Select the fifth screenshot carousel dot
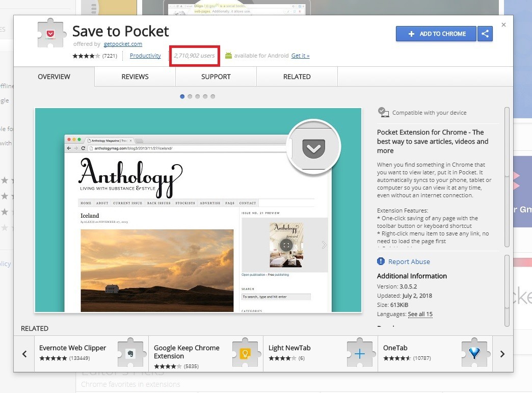The width and height of the screenshot is (532, 393). 212,96
